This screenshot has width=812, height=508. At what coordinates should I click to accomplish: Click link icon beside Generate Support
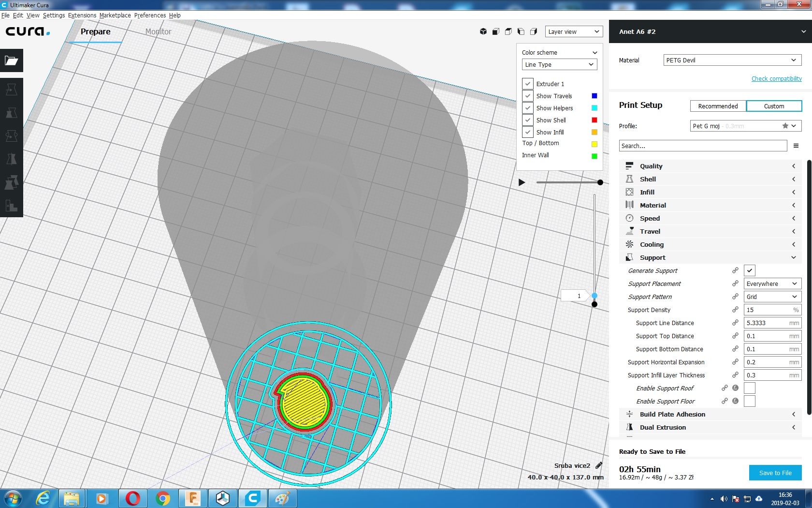pyautogui.click(x=735, y=270)
